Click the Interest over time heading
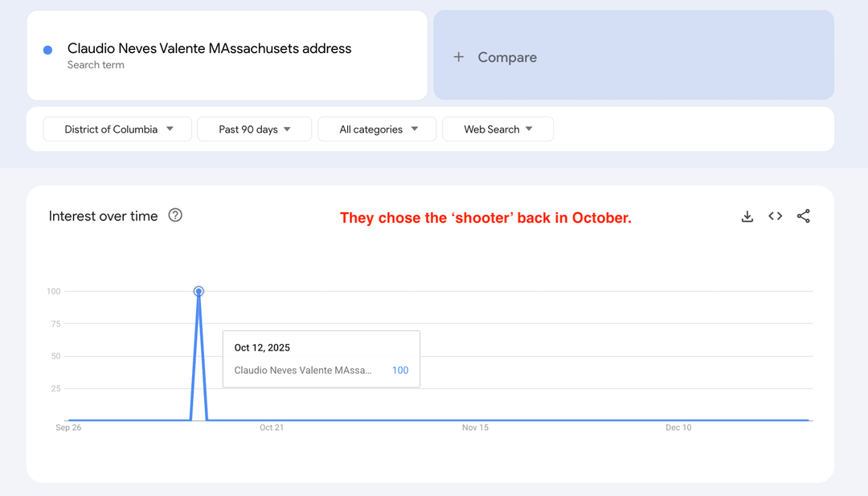The image size is (868, 496). click(103, 216)
